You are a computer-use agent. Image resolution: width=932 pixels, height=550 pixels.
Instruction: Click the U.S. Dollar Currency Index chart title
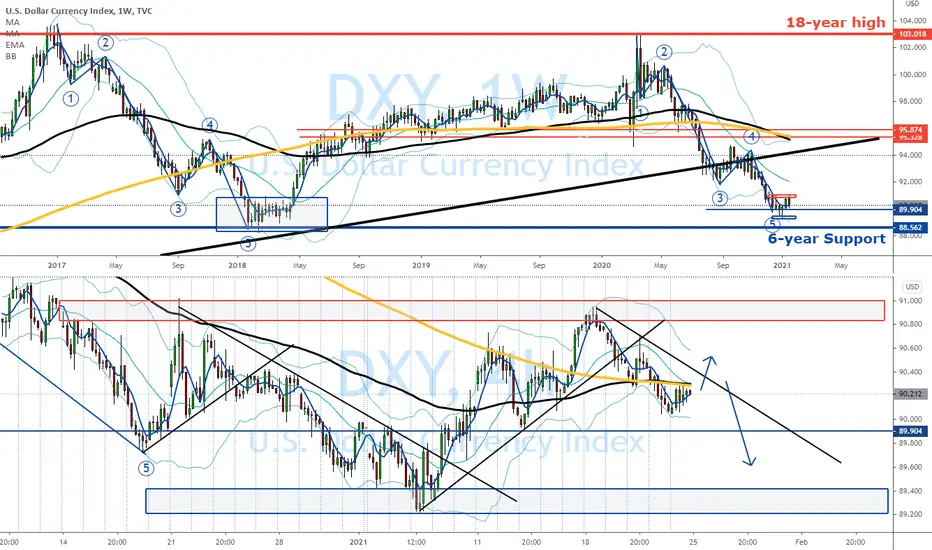[x=78, y=11]
